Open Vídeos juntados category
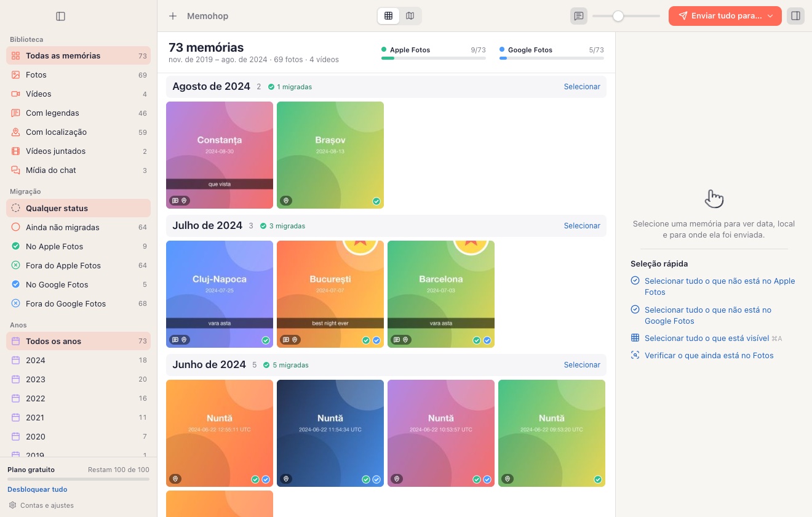Screen dimensions: 812x517 click(x=78, y=151)
